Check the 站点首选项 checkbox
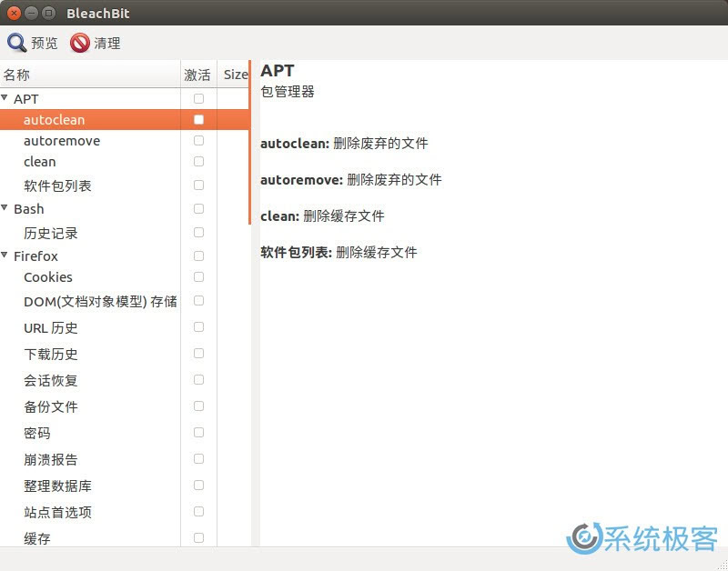 coord(198,512)
